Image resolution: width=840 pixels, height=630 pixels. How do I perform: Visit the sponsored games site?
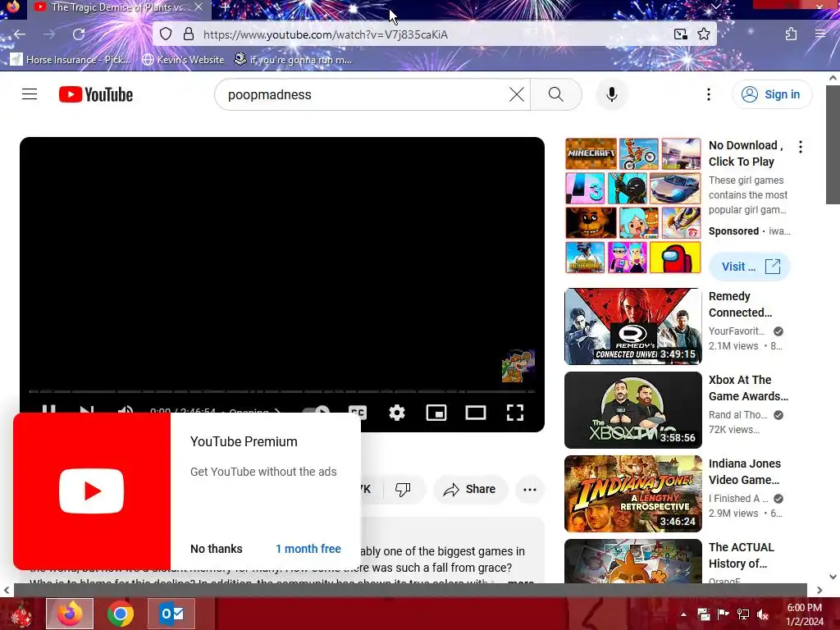[749, 267]
